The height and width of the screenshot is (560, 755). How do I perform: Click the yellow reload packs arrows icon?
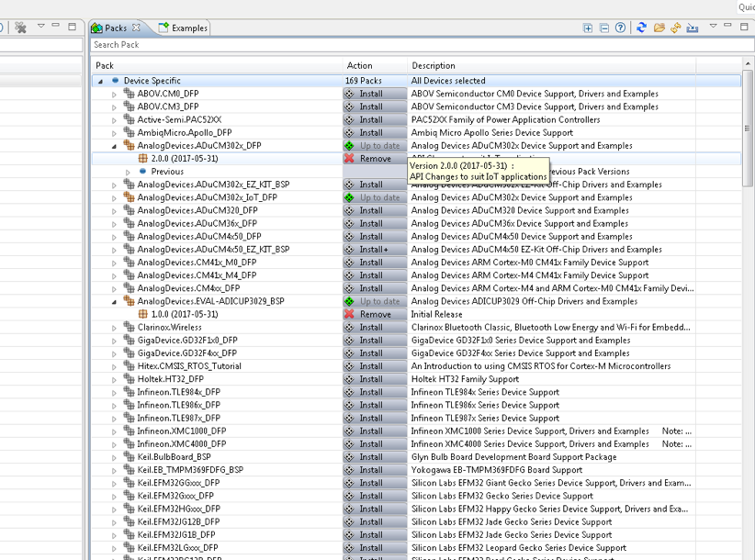pos(676,28)
